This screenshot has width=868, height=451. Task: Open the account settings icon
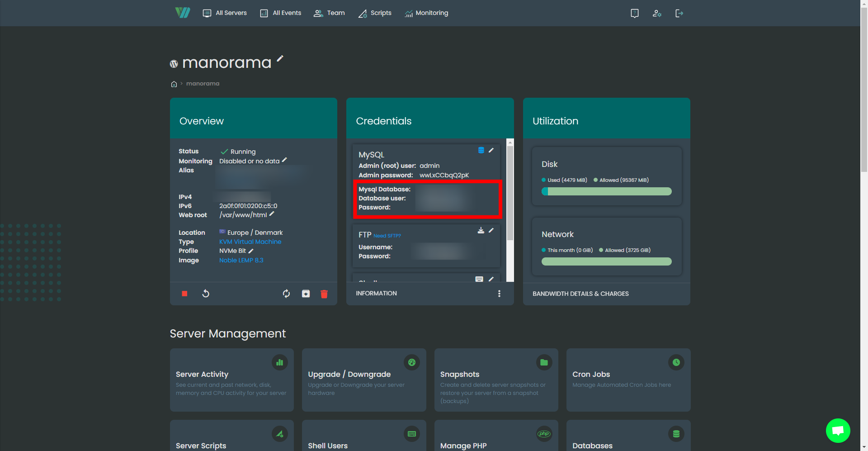(x=657, y=13)
